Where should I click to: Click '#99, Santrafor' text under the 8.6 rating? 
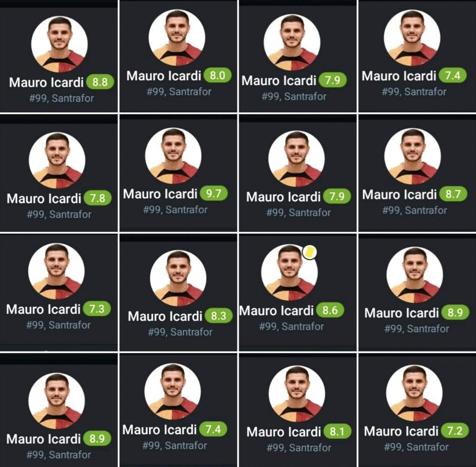pos(291,326)
